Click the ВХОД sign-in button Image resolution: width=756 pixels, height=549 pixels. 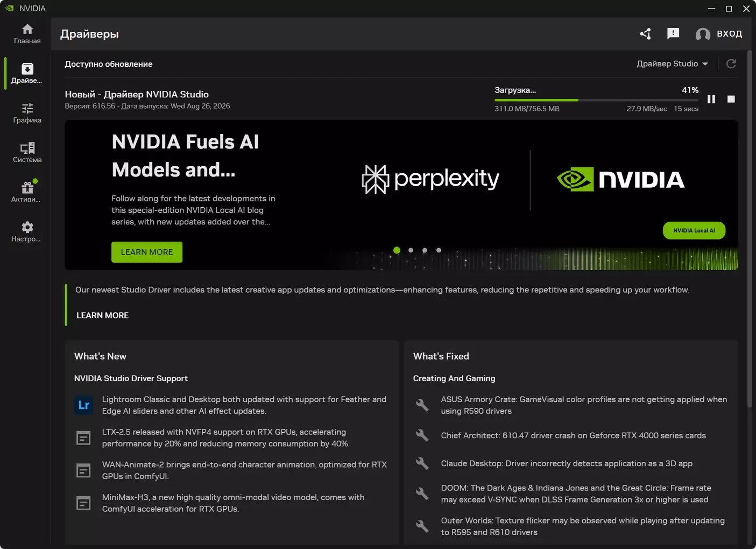pos(730,34)
